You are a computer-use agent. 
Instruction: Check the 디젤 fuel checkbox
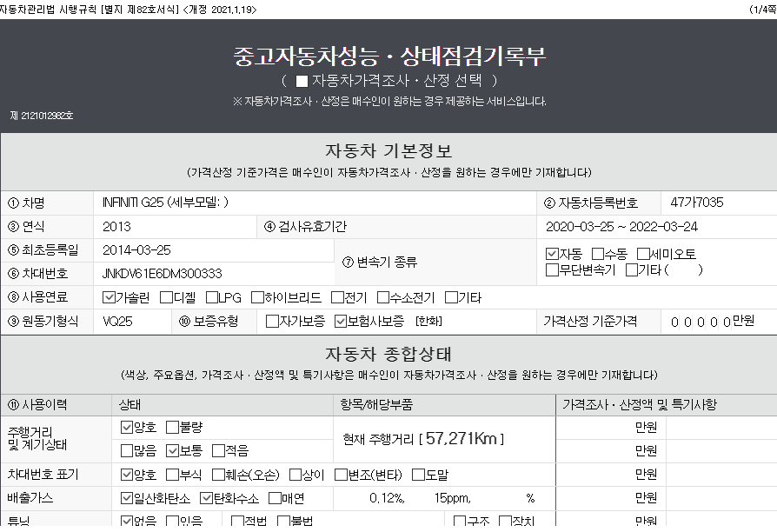(x=167, y=297)
